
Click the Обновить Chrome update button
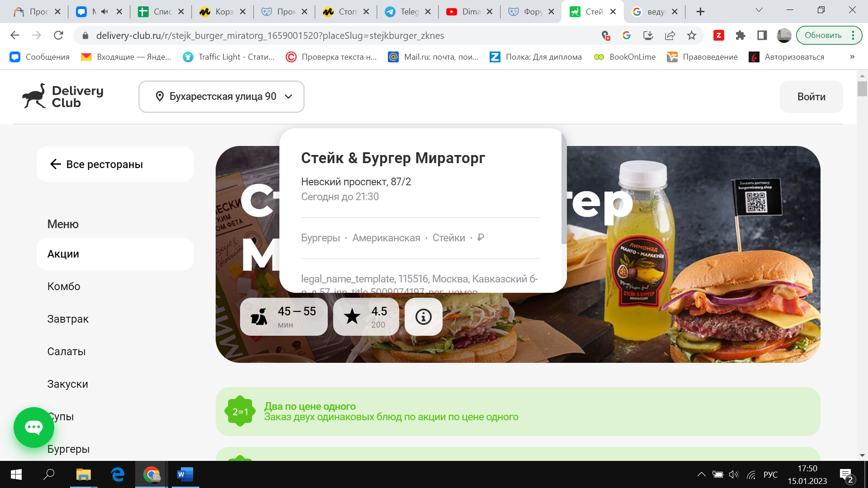[829, 35]
